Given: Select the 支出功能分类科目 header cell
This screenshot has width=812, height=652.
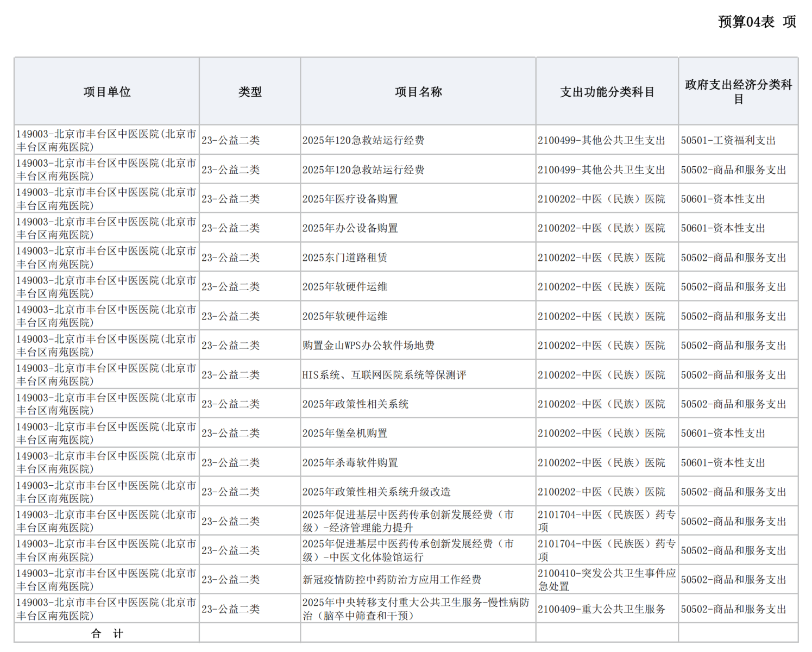Looking at the screenshot, I should (607, 92).
